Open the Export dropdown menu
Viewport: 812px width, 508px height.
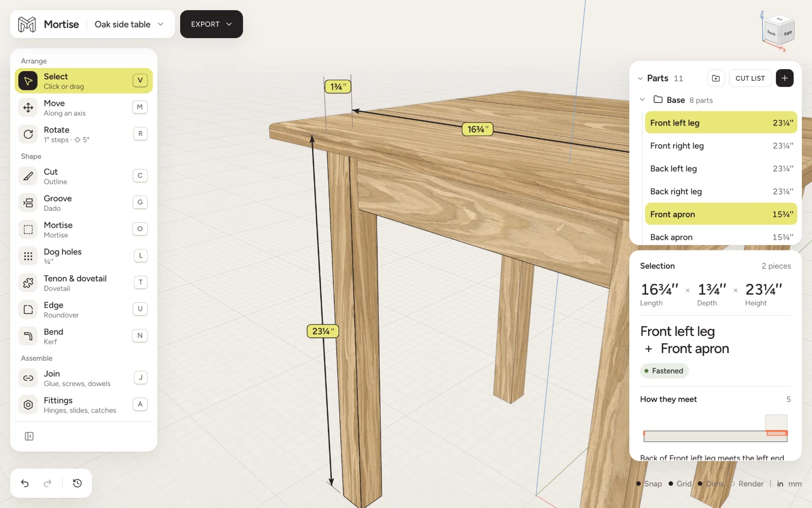coord(212,24)
